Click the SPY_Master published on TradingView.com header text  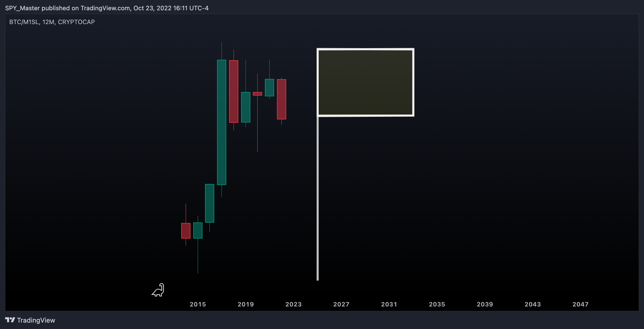coord(107,8)
